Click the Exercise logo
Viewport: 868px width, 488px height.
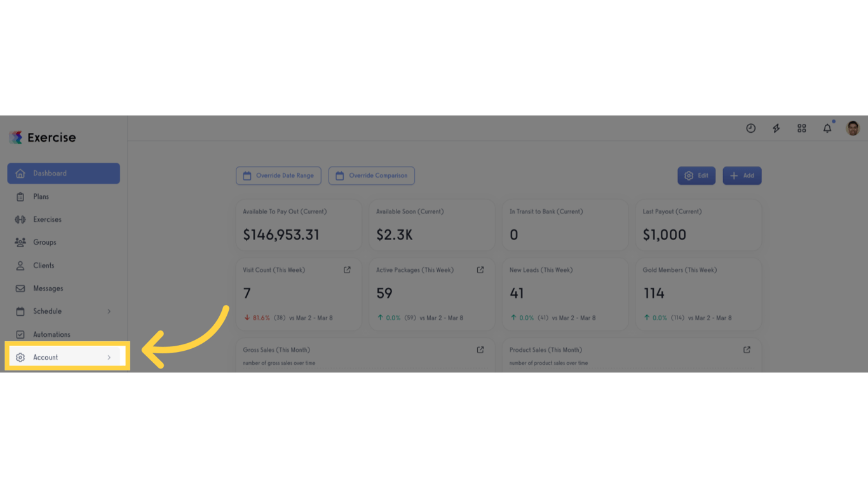(43, 137)
